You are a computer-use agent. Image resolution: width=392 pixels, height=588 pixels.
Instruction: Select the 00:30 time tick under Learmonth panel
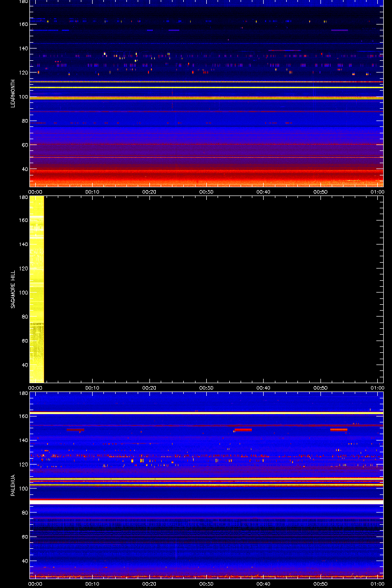click(206, 192)
